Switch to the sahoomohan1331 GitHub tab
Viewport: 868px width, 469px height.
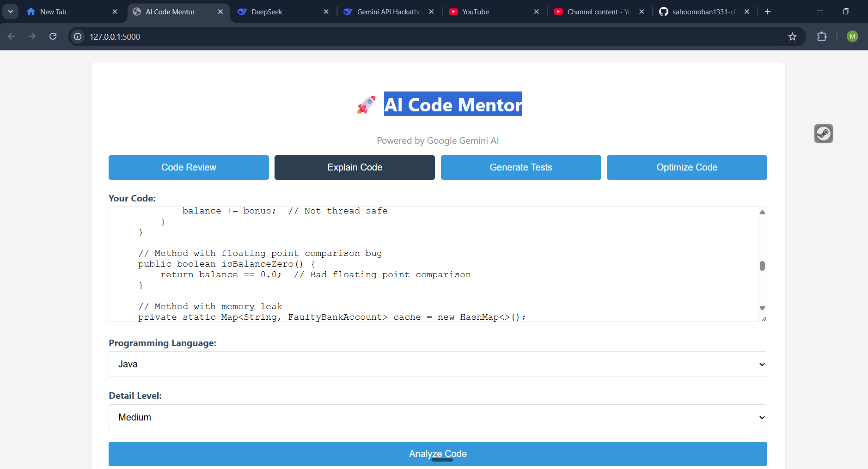coord(704,12)
